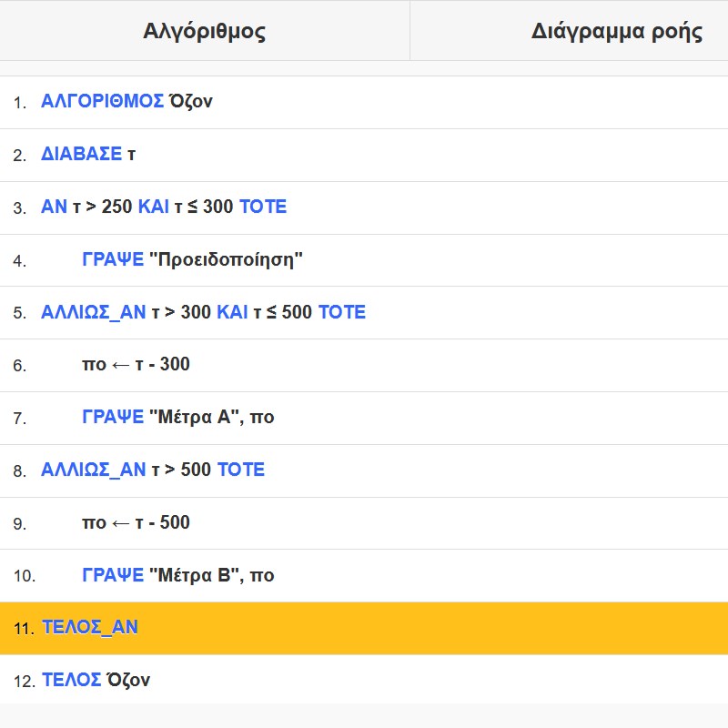Select line 1 ΑΛΓΟΡΙΘΜΟΣ Όζον
The height and width of the screenshot is (728, 728).
tap(364, 103)
